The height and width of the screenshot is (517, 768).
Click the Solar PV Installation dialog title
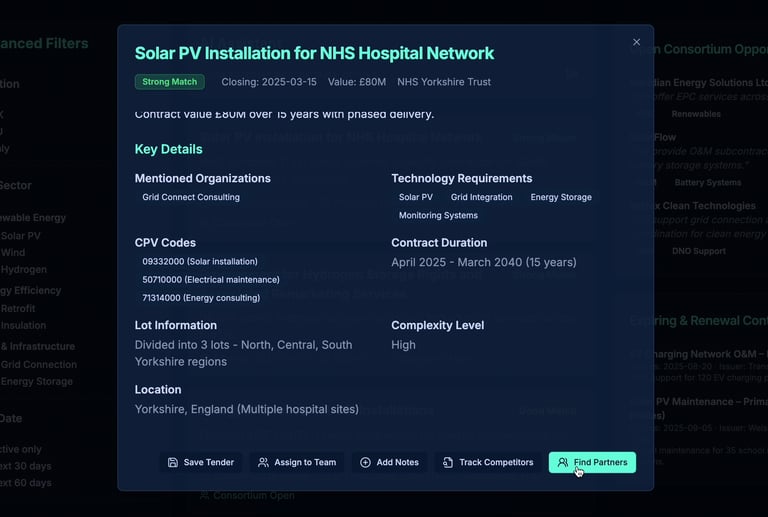(314, 53)
